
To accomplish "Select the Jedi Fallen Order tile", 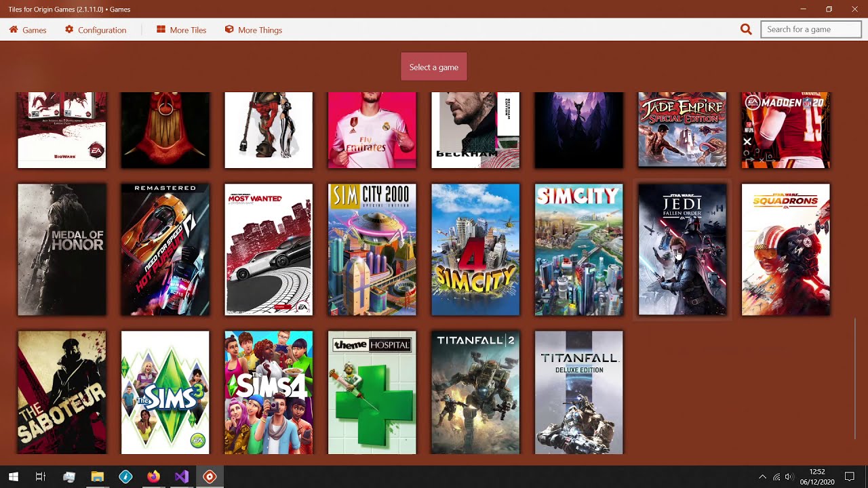I will pyautogui.click(x=682, y=249).
